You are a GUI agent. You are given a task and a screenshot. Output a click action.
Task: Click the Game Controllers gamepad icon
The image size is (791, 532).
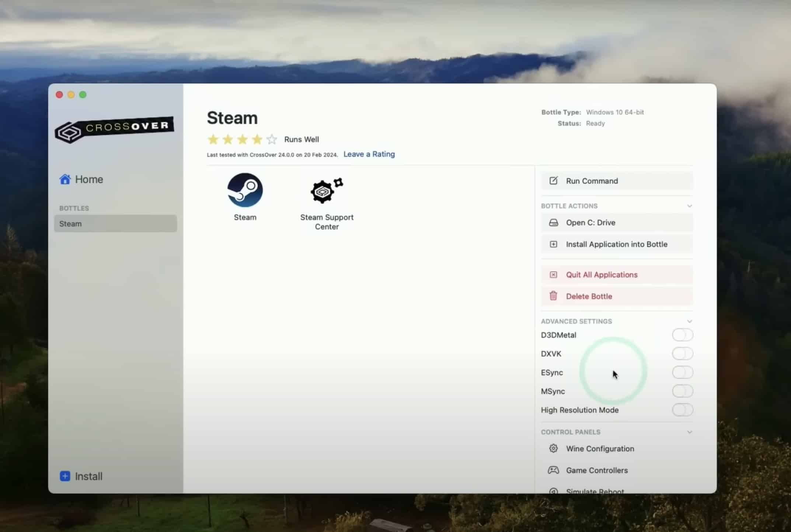pyautogui.click(x=553, y=470)
